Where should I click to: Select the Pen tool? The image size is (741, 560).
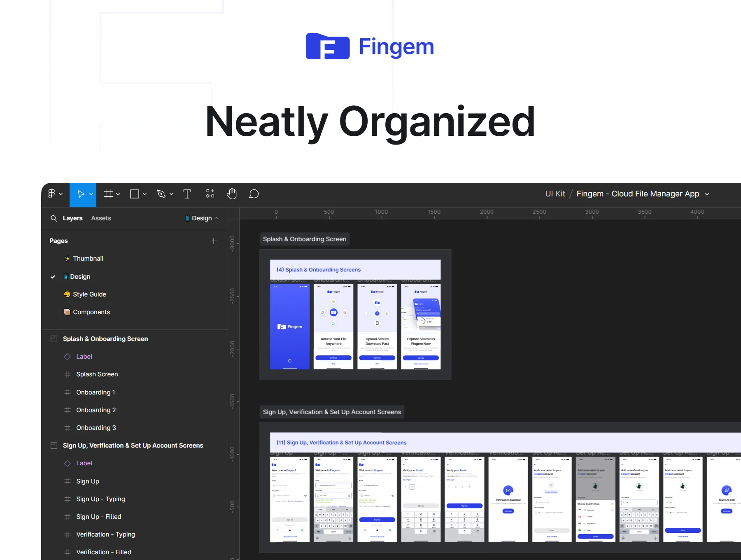(161, 194)
